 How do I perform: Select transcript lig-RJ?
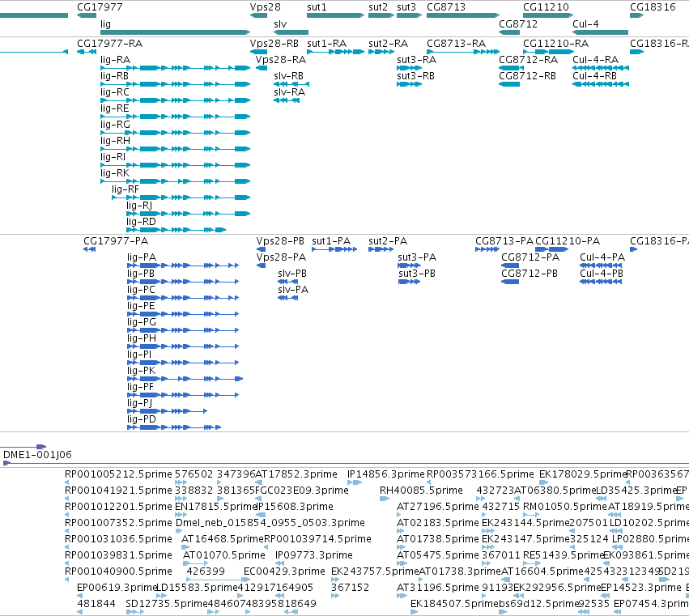pyautogui.click(x=189, y=214)
